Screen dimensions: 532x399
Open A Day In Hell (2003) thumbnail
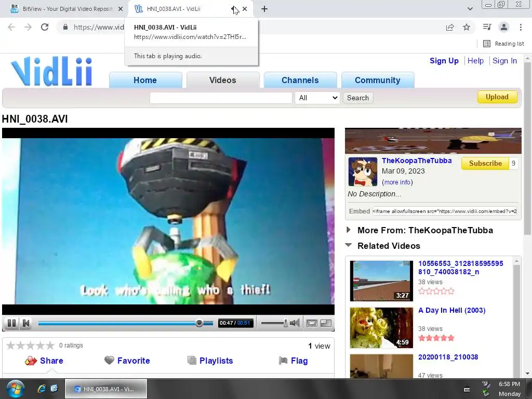381,328
